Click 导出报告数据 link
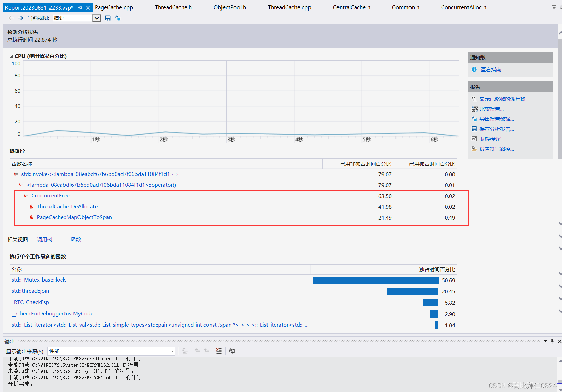The image size is (562, 392). 496,119
